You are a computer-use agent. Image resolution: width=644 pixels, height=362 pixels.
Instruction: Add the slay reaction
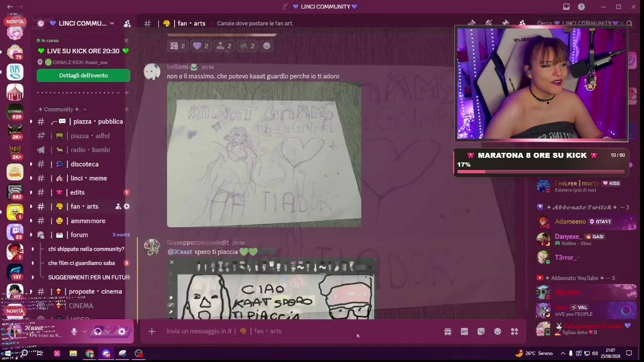(224, 46)
